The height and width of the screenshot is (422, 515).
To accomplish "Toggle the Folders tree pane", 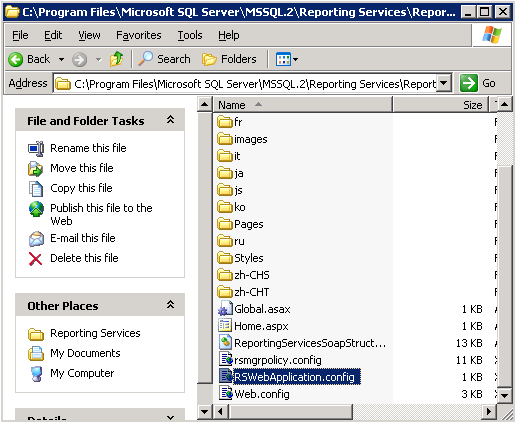I will 229,59.
